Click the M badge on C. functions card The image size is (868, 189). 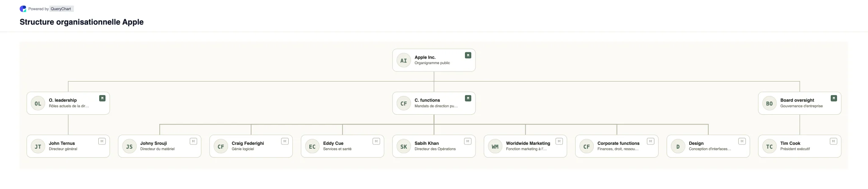[x=468, y=98]
